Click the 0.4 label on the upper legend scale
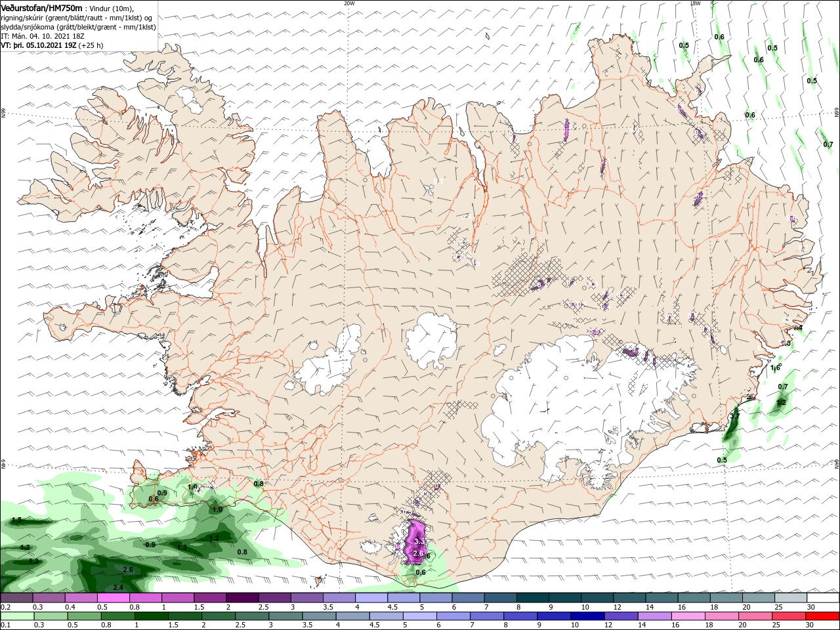The height and width of the screenshot is (630, 840). (70, 607)
